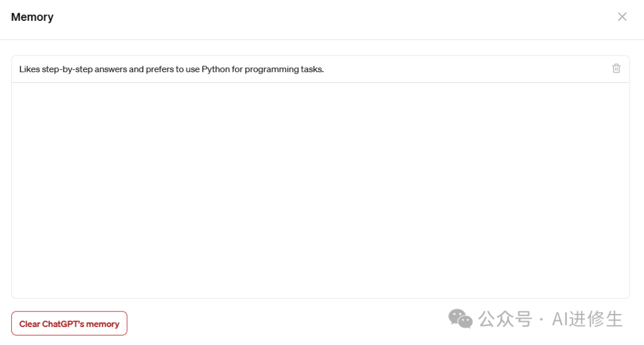The height and width of the screenshot is (345, 644).
Task: Click the 'step-by-step' phrase in the stored memory
Action: click(67, 69)
